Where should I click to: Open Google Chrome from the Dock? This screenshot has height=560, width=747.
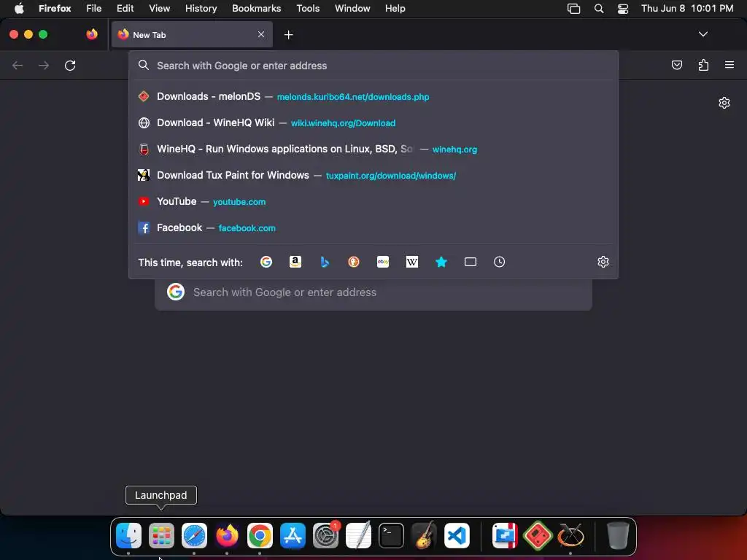point(260,536)
